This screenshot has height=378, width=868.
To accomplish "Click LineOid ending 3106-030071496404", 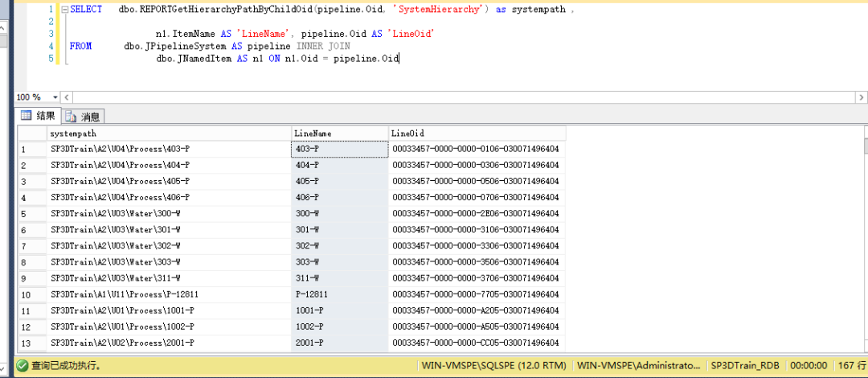I will coord(477,229).
